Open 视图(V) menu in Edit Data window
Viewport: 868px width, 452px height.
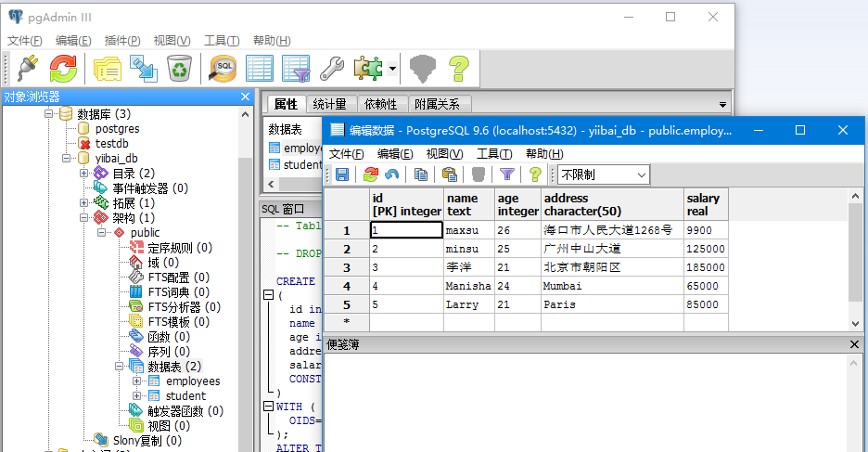pos(444,154)
